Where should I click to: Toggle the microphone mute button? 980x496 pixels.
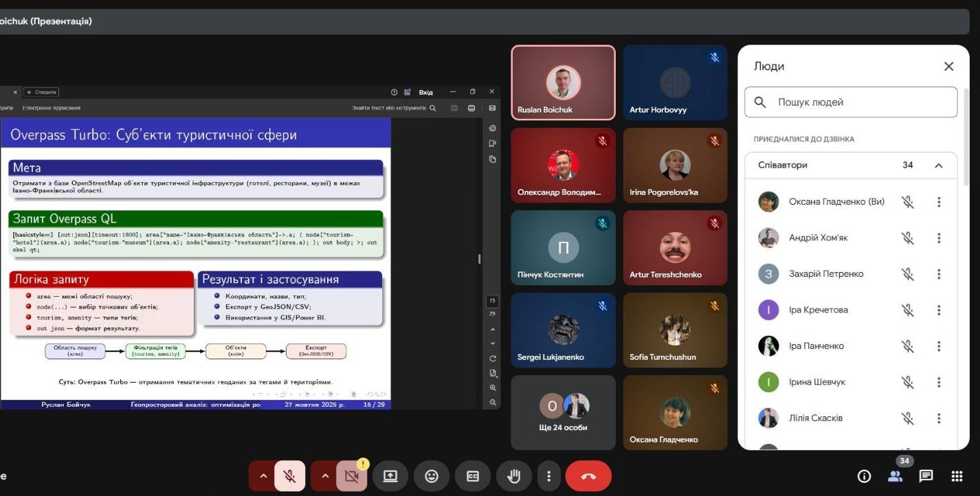click(290, 476)
